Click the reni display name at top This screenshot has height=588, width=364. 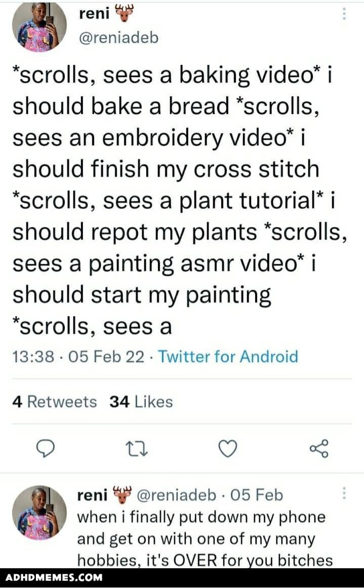point(95,14)
